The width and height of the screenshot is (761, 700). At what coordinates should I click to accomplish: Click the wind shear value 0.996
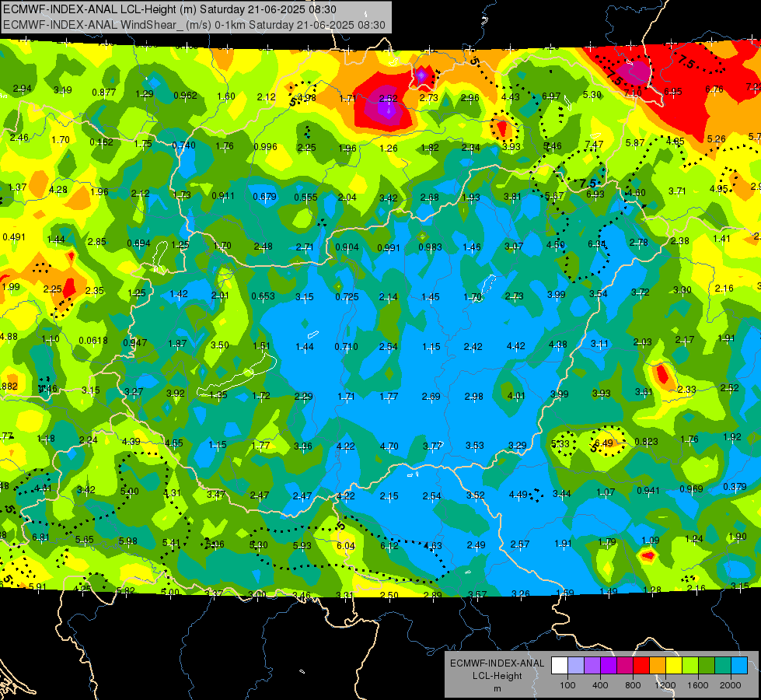pos(266,147)
